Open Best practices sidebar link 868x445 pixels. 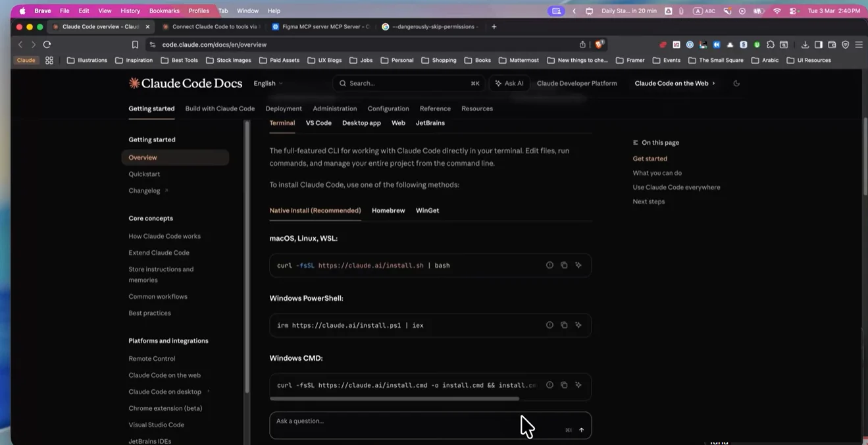pyautogui.click(x=149, y=313)
